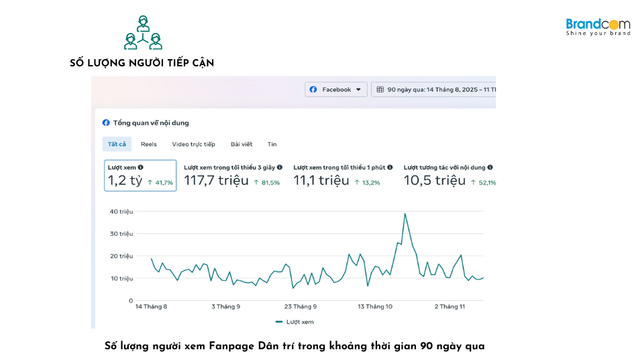Click the Facebook icon beside Tổng quan về nội dung
The height and width of the screenshot is (362, 644).
coord(106,123)
